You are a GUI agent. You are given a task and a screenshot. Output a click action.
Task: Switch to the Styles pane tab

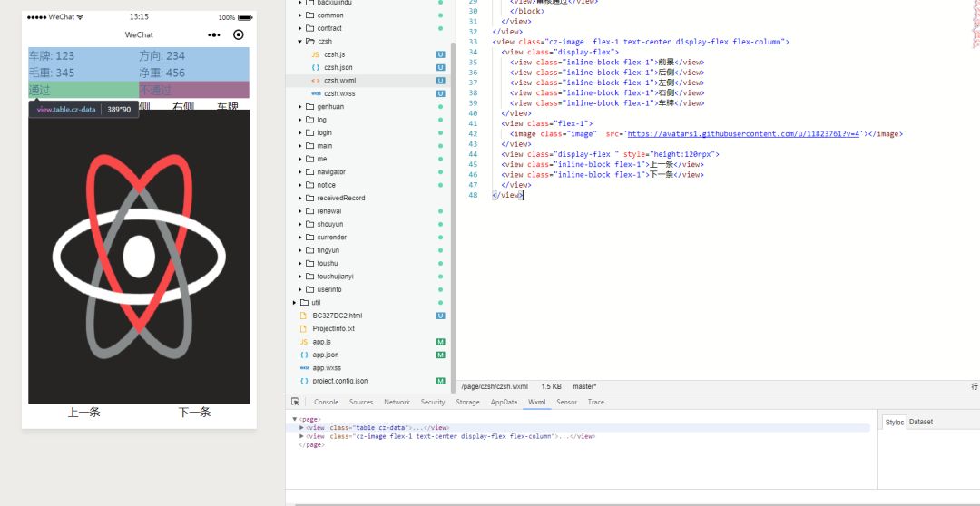click(x=895, y=423)
